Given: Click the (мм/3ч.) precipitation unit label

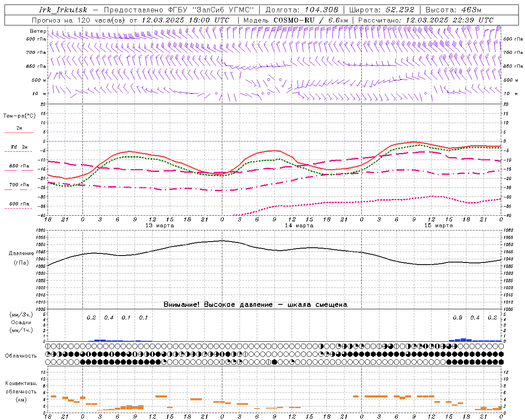Looking at the screenshot, I should click(x=21, y=315).
